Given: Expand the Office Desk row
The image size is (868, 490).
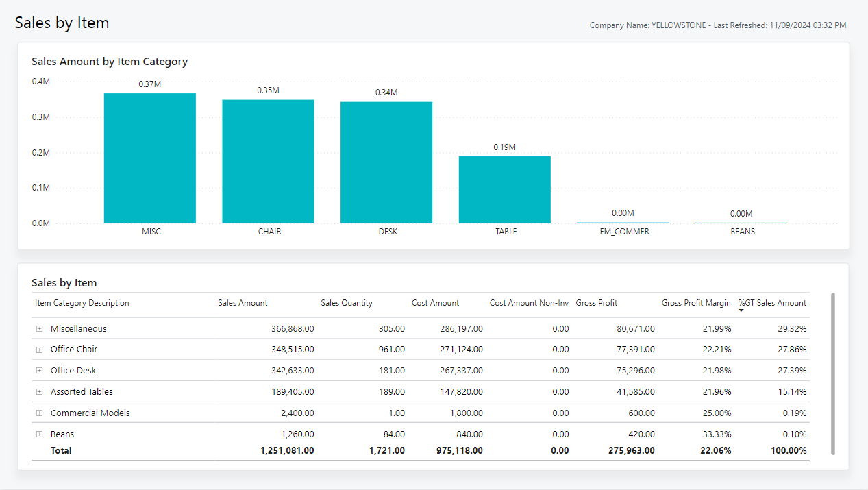Looking at the screenshot, I should pyautogui.click(x=39, y=371).
